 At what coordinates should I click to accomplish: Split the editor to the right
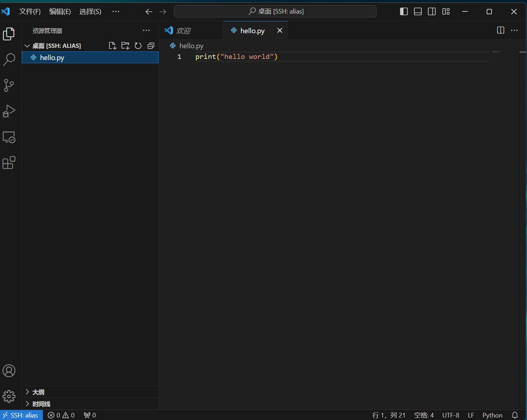tap(501, 30)
